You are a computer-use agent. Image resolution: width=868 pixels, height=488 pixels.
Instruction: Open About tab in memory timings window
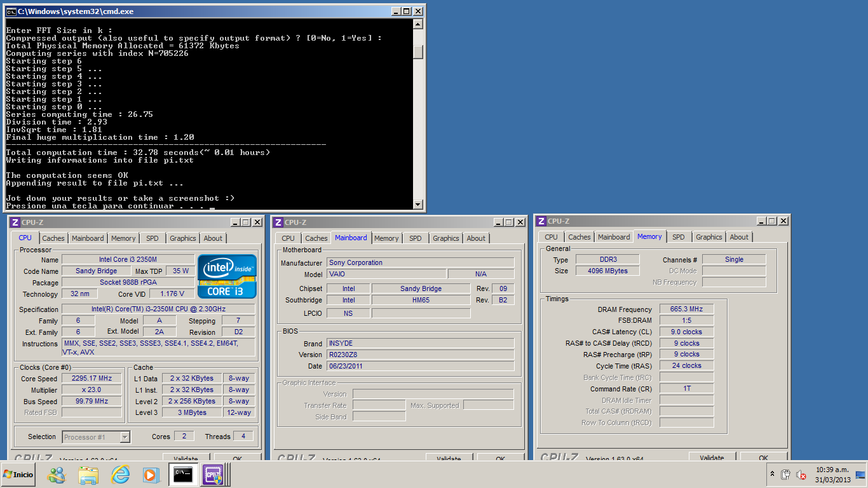(739, 237)
